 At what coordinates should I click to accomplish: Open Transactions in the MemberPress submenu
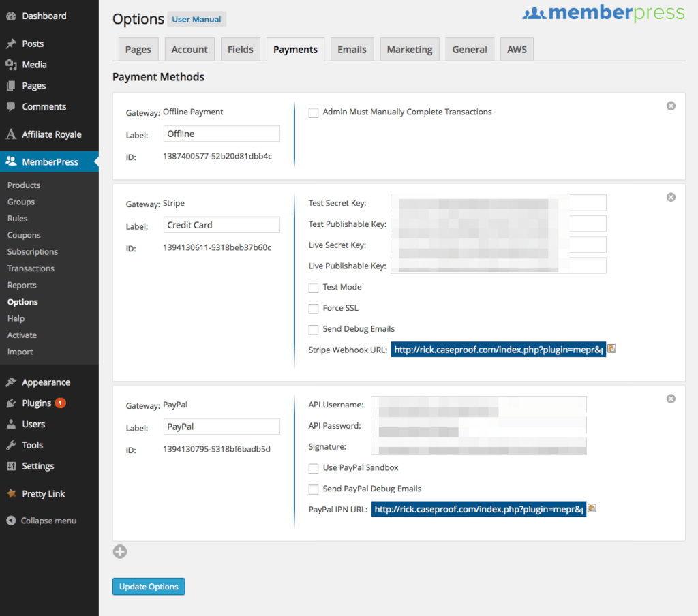[x=31, y=268]
